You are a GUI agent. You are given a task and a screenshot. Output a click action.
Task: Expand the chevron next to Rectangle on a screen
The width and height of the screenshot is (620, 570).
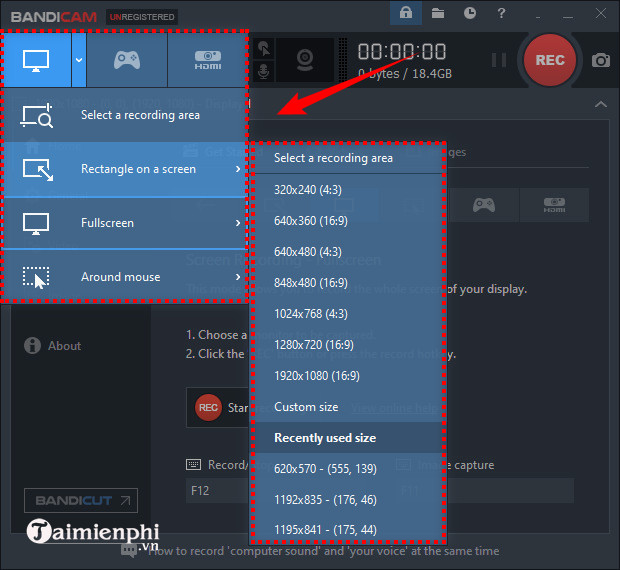click(238, 169)
